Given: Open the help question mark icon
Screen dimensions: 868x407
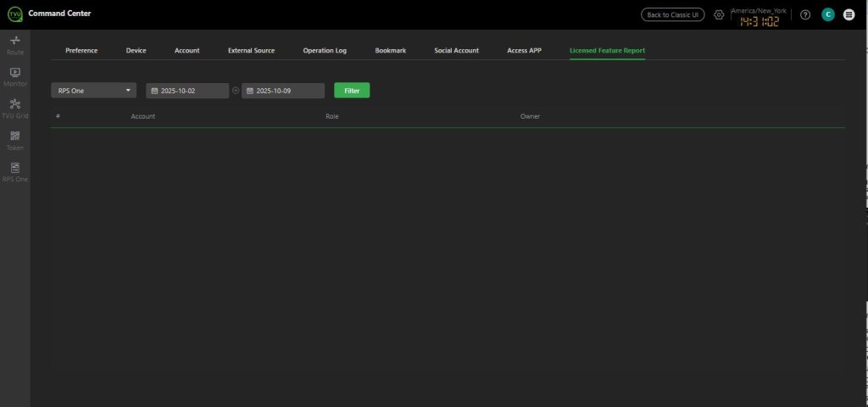Looking at the screenshot, I should point(805,15).
